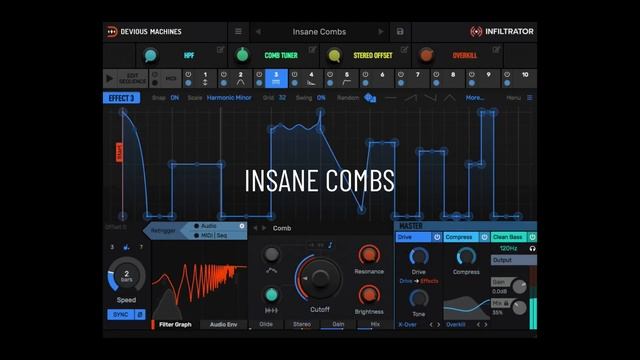This screenshot has width=640, height=360.
Task: Toggle the Drive power button
Action: (x=437, y=237)
